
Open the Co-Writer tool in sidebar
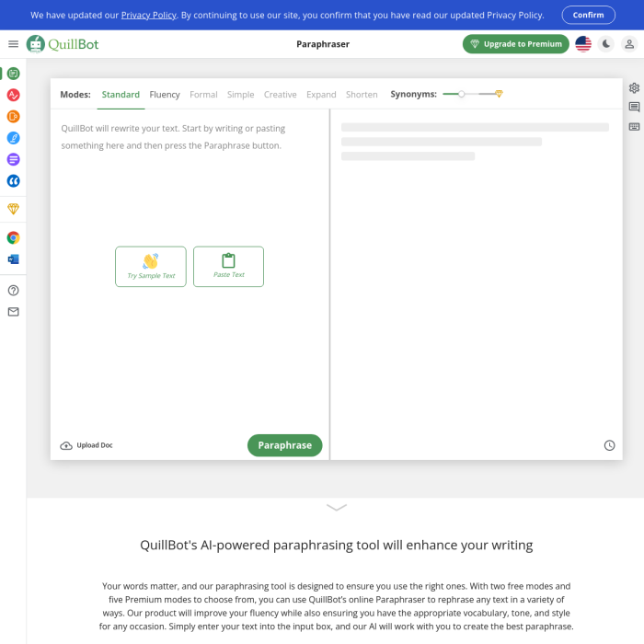pyautogui.click(x=13, y=138)
